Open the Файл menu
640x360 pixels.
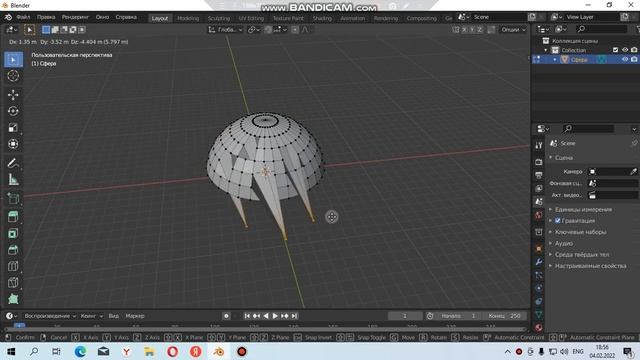point(23,17)
